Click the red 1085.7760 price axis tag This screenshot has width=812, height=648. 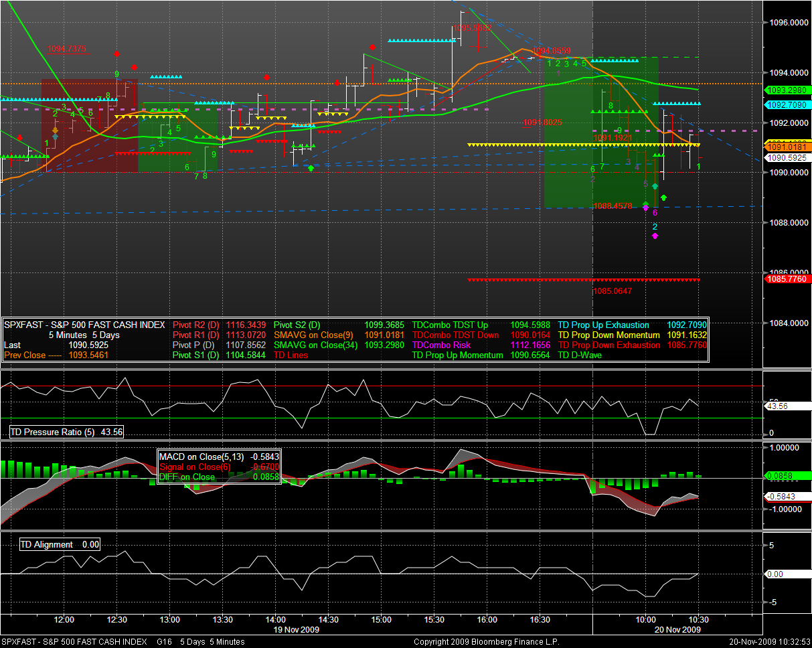point(787,279)
